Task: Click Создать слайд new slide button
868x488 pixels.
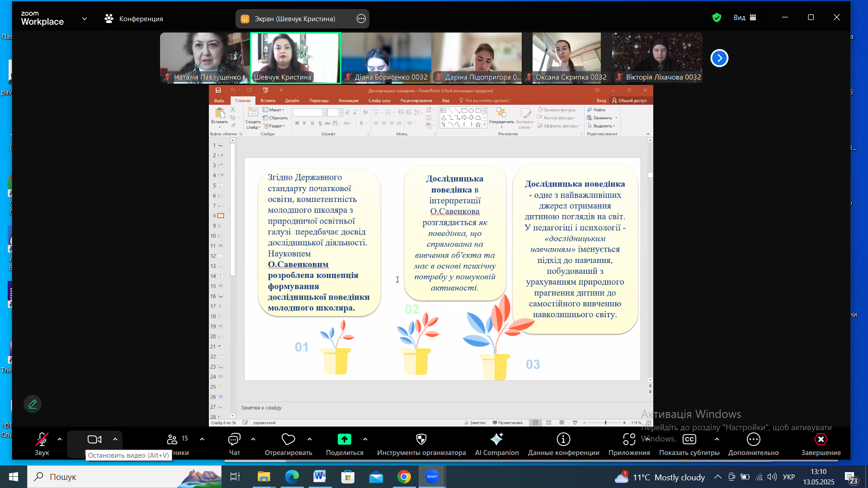Action: click(x=253, y=119)
